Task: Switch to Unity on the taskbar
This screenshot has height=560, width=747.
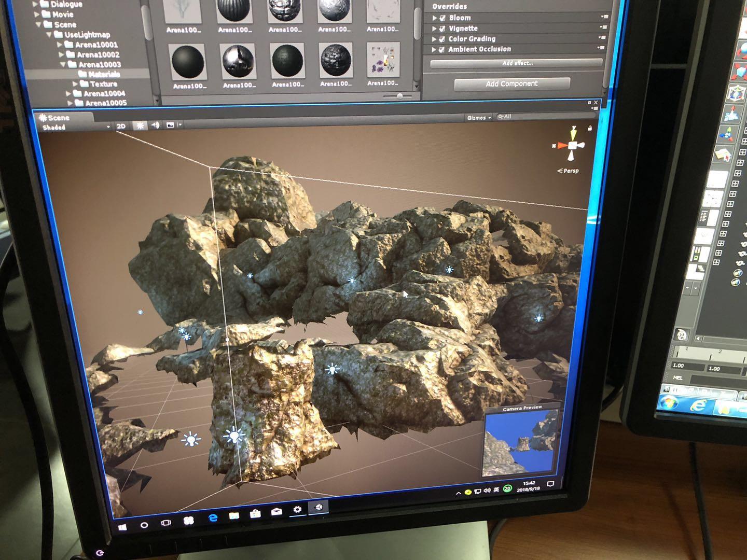Action: click(x=319, y=507)
